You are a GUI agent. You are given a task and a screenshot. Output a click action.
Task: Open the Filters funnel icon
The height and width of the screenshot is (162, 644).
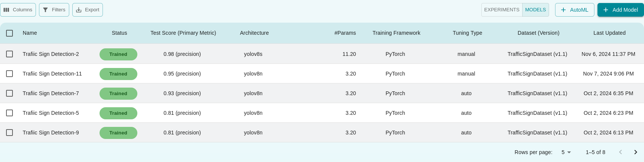coord(45,10)
